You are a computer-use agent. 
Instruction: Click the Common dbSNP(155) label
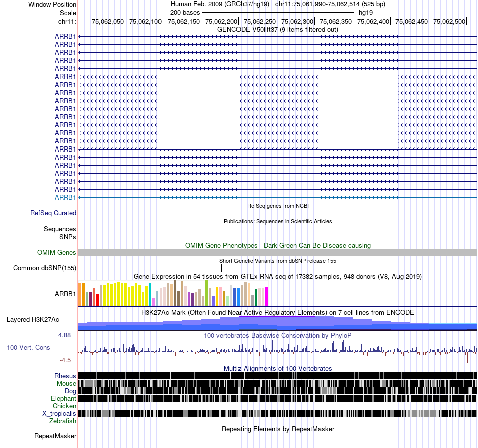[x=44, y=268]
